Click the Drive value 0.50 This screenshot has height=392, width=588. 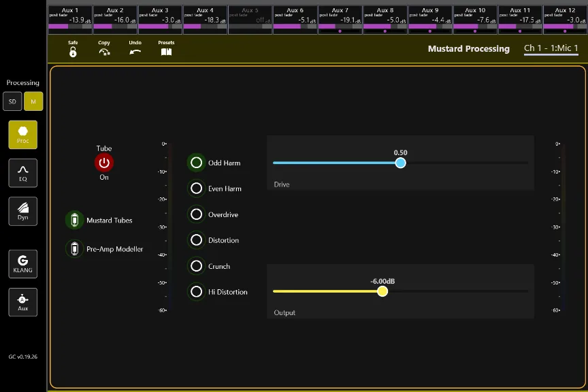coord(400,152)
